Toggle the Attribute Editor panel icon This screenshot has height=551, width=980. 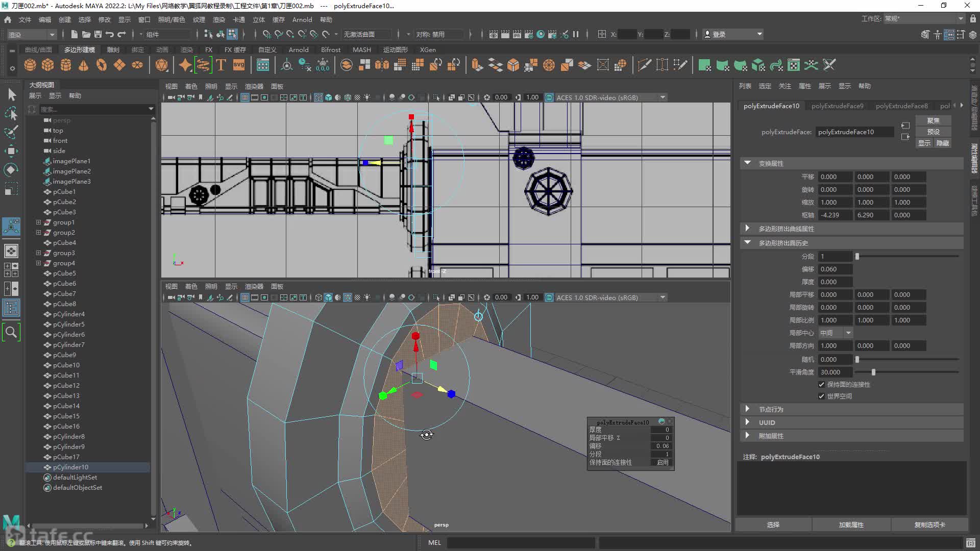pos(949,34)
